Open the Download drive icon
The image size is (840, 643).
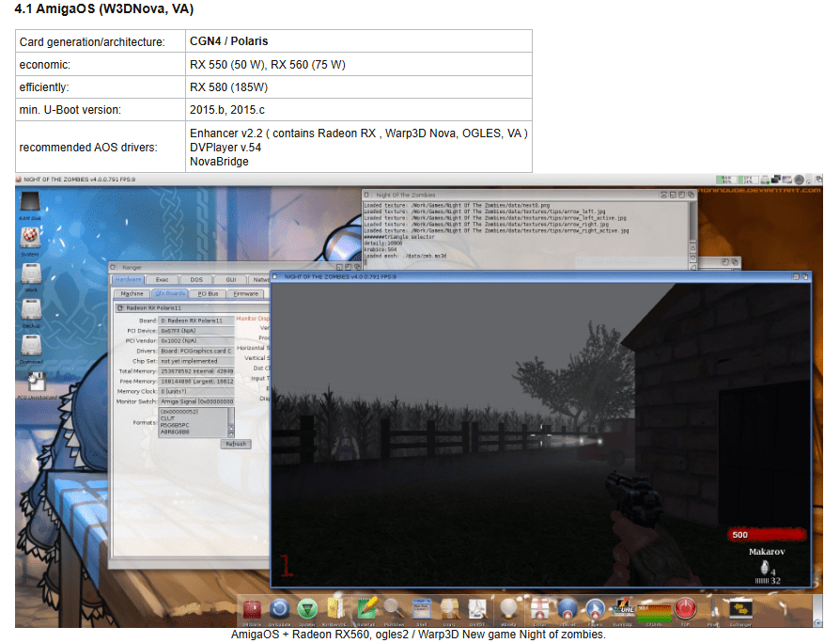pos(30,346)
